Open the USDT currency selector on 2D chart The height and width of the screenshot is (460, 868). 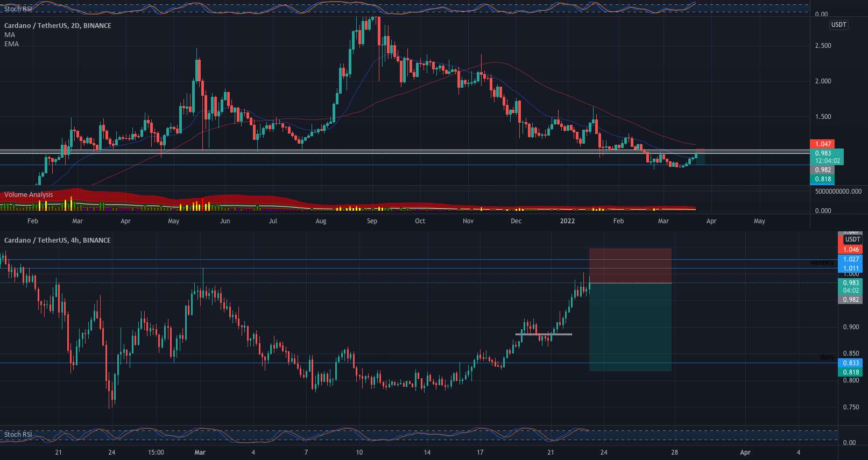coord(838,25)
